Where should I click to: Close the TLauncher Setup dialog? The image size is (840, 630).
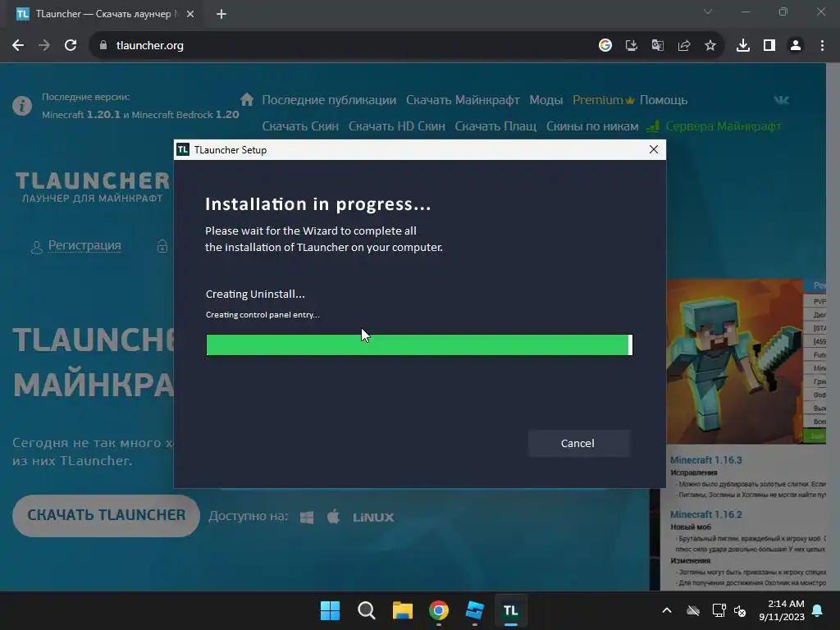tap(654, 149)
